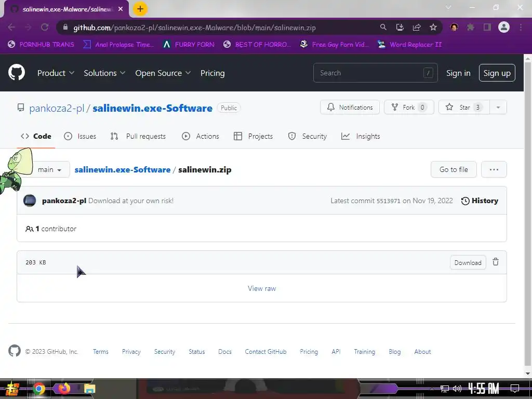Screen dimensions: 532x399
Task: Click the footer GitHub logo
Action: [15, 351]
